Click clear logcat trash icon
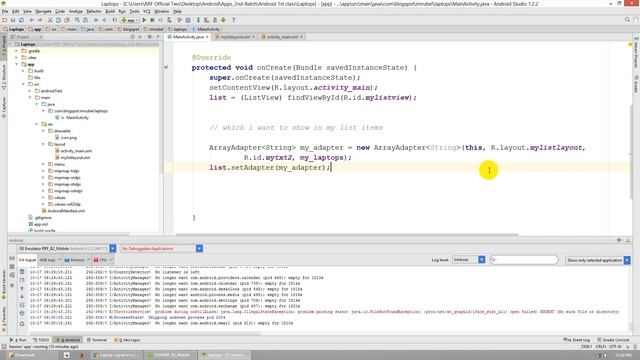The width and height of the screenshot is (640, 360). tap(22, 271)
